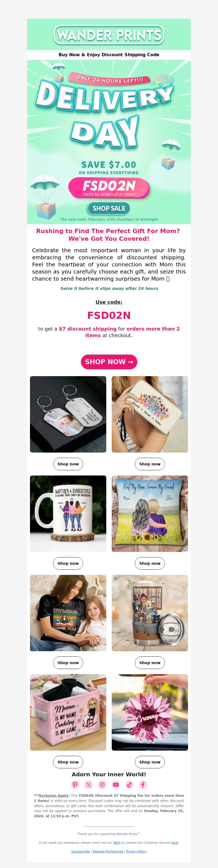Open the TikTok social icon

click(129, 785)
